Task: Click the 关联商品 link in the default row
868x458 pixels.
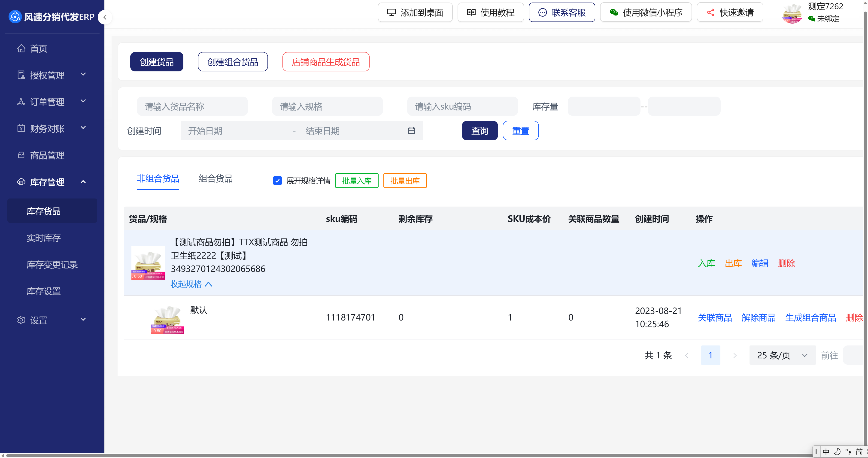Action: (x=715, y=318)
